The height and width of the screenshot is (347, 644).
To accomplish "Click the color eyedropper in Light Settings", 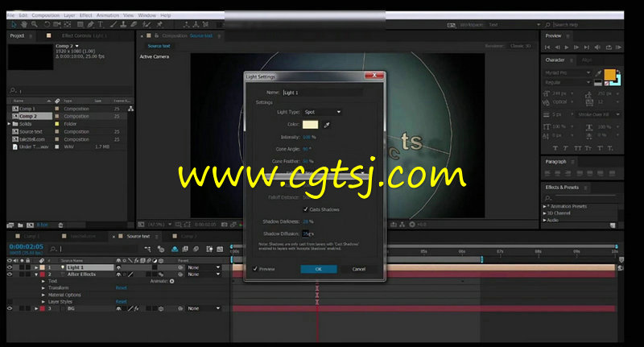I will pyautogui.click(x=327, y=125).
